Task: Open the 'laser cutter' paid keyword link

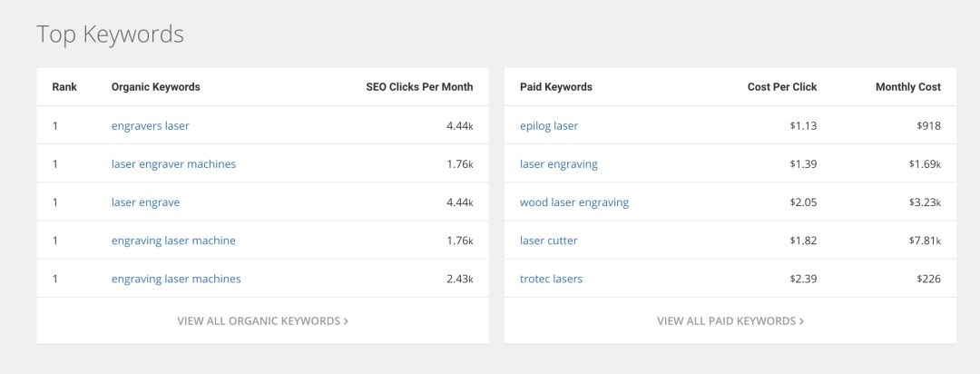Action: 549,241
